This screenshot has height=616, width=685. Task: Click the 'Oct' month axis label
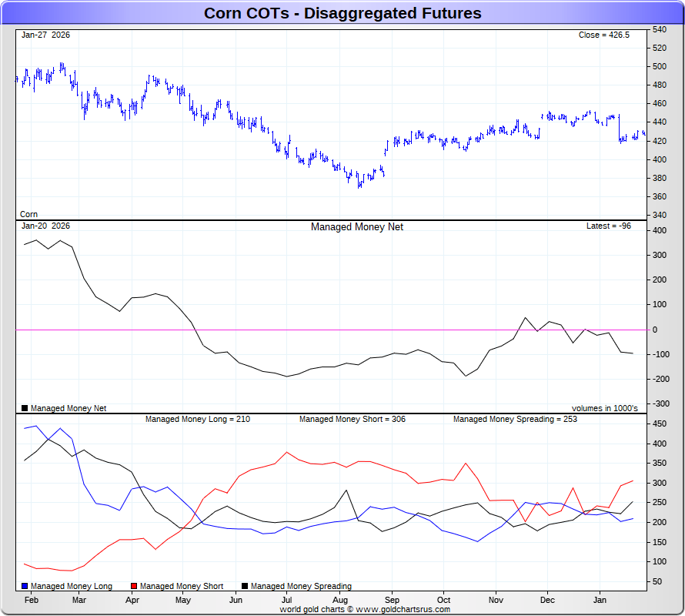click(x=443, y=600)
